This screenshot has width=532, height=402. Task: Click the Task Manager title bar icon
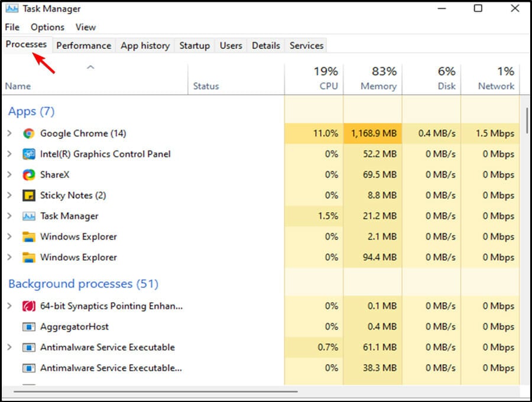pos(11,9)
